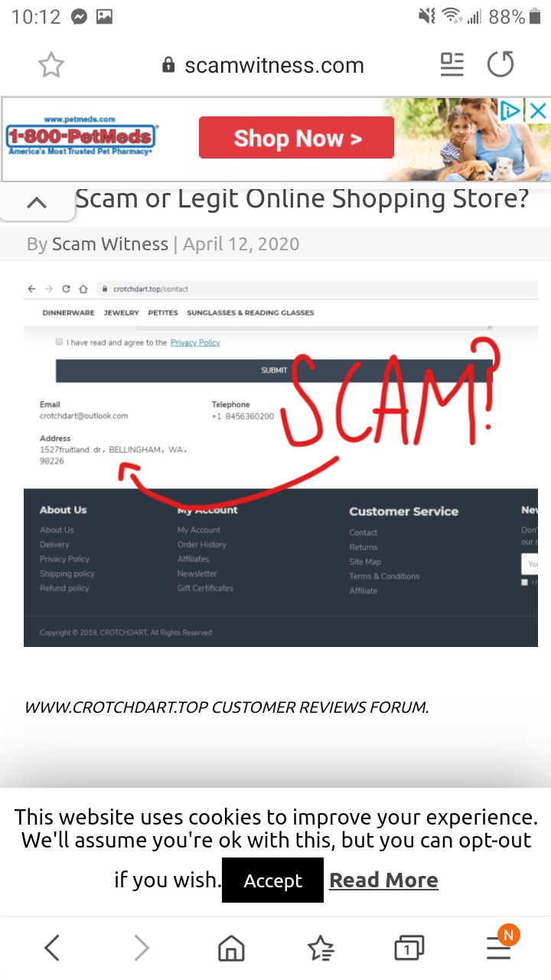Open the browser hamburger menu
Image resolution: width=551 pixels, height=980 pixels.
coord(499,949)
